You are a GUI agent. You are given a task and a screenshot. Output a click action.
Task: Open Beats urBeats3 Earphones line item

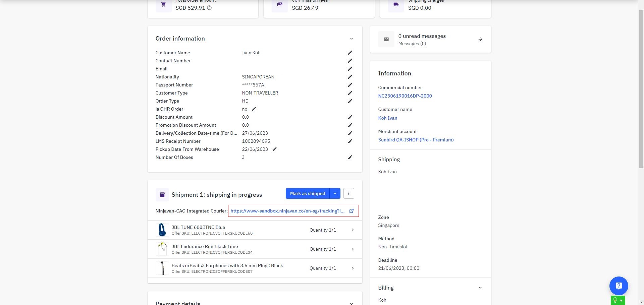(x=353, y=268)
